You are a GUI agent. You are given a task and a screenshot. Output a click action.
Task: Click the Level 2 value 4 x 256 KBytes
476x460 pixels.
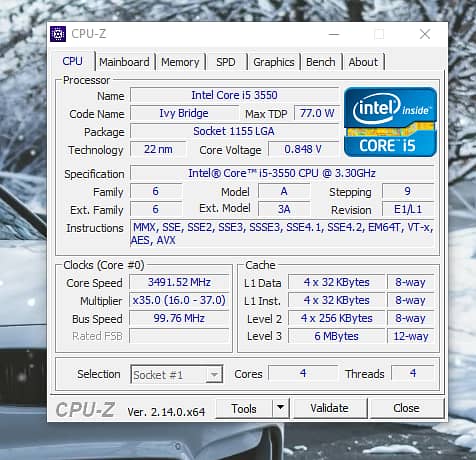click(337, 318)
